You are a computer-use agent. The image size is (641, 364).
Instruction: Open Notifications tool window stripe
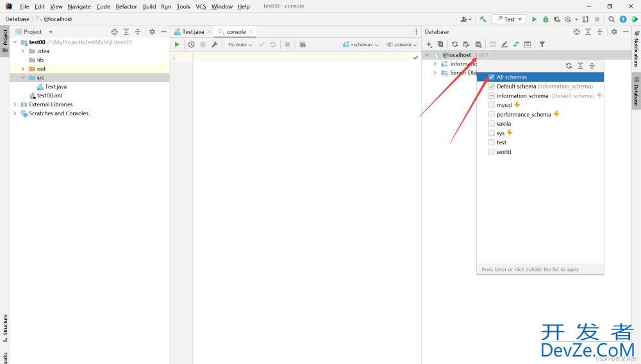pos(636,48)
